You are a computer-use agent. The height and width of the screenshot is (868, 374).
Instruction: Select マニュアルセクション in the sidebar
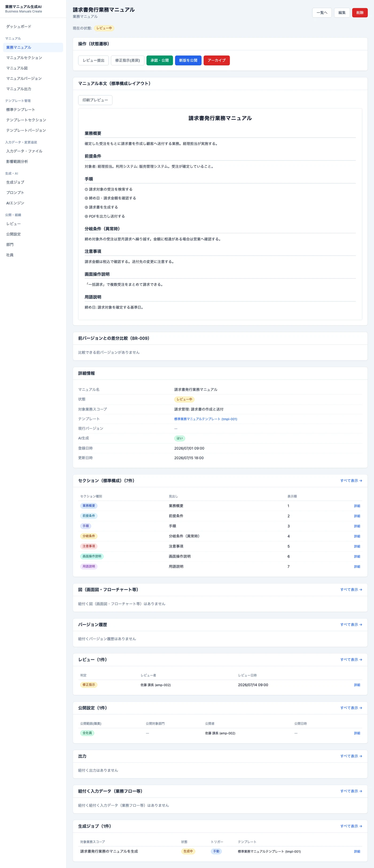pyautogui.click(x=33, y=58)
